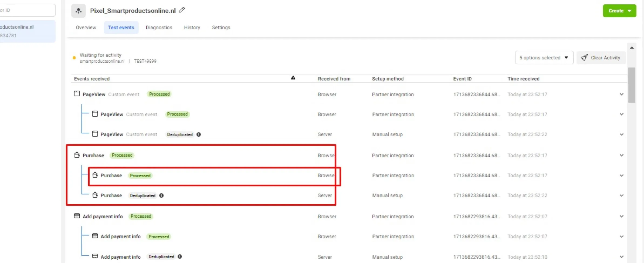
Task: Click the page icon of the nested Processed PageView event
Action: point(95,114)
